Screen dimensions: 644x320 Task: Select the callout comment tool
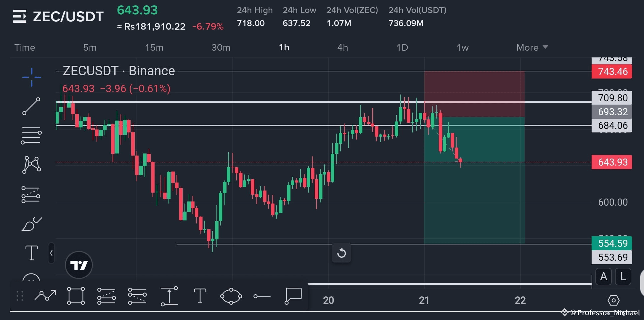(293, 296)
